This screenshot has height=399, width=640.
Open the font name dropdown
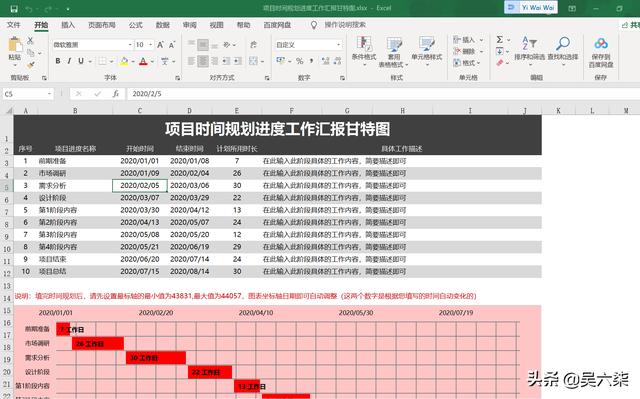click(x=130, y=44)
